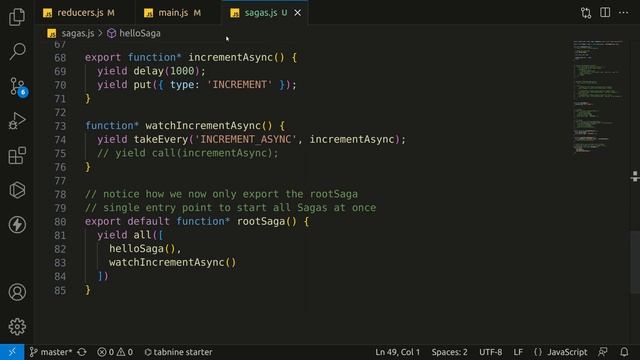Open the lightning bolt extension icon
The height and width of the screenshot is (360, 640).
tap(17, 225)
